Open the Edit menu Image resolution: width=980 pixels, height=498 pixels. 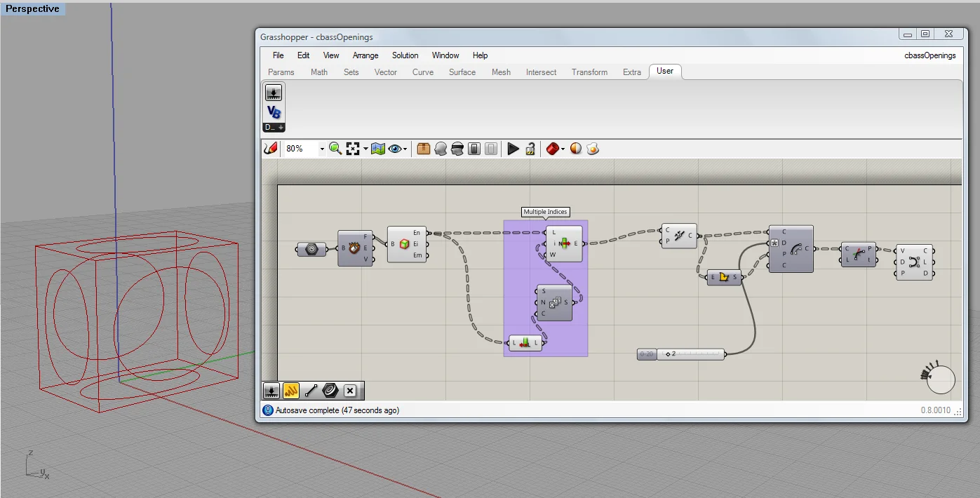[303, 55]
